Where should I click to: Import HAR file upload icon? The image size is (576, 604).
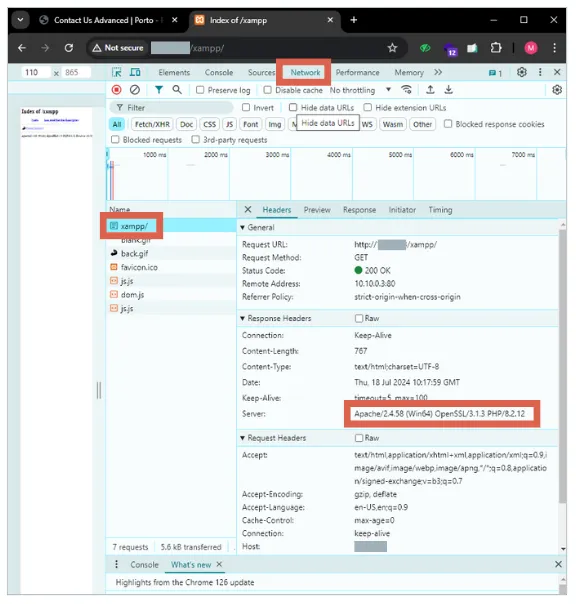(x=430, y=90)
